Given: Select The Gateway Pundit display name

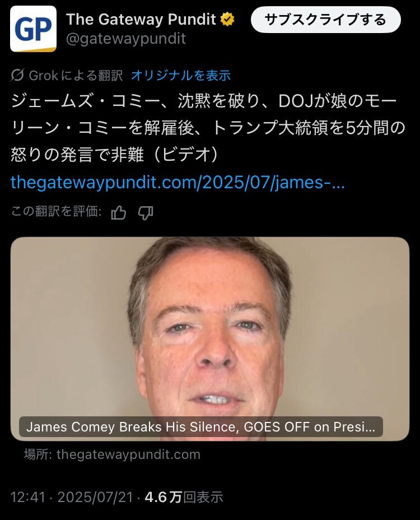Looking at the screenshot, I should coord(141,19).
